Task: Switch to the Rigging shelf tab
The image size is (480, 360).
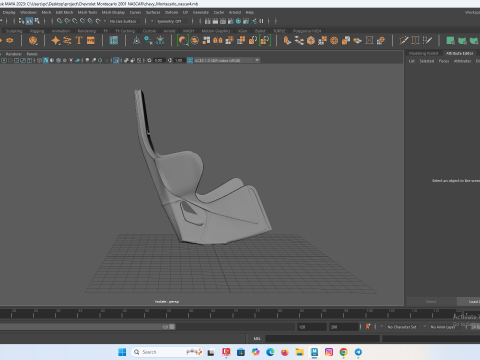Action: point(37,31)
